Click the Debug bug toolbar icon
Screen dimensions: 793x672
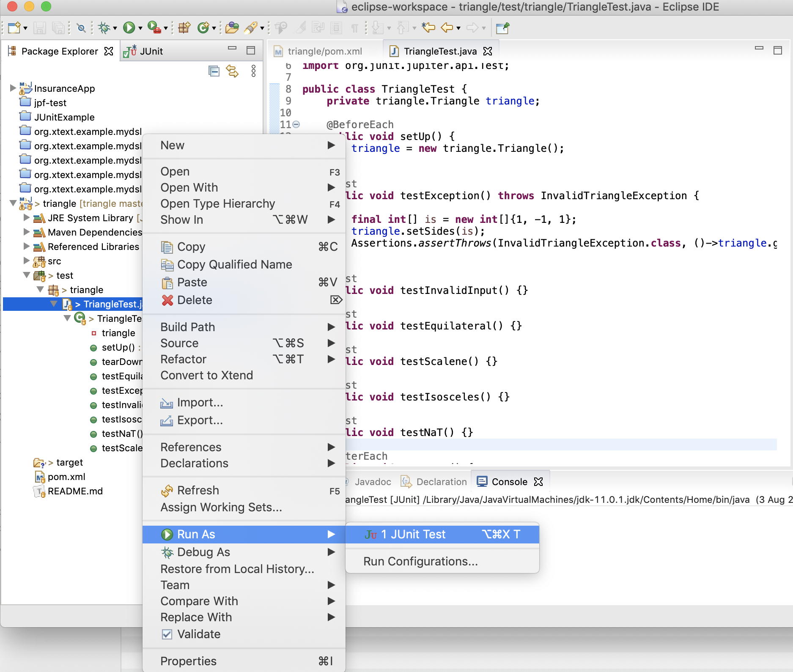[x=104, y=28]
